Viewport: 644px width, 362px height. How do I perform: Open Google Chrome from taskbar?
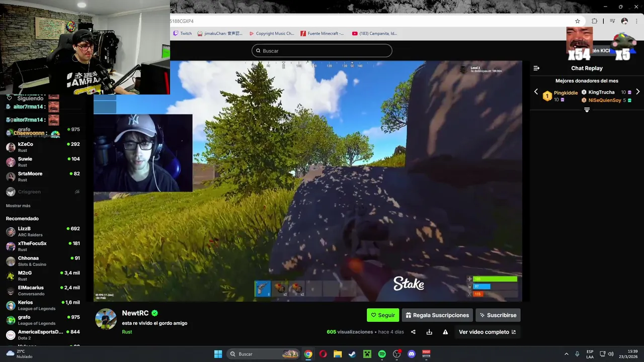coord(308,354)
